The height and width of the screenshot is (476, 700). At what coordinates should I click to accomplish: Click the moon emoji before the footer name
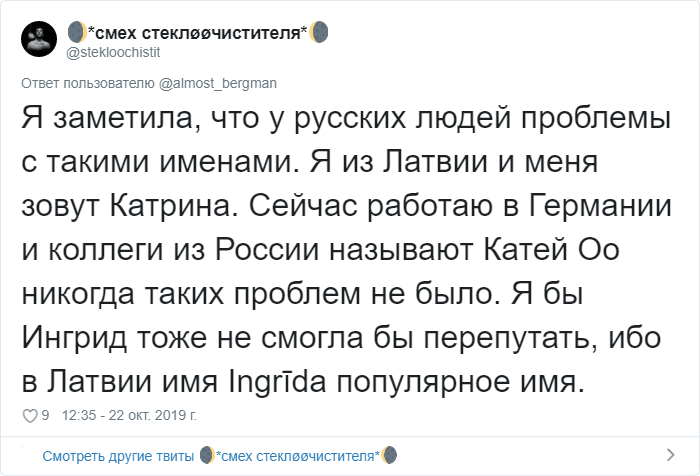tap(206, 456)
